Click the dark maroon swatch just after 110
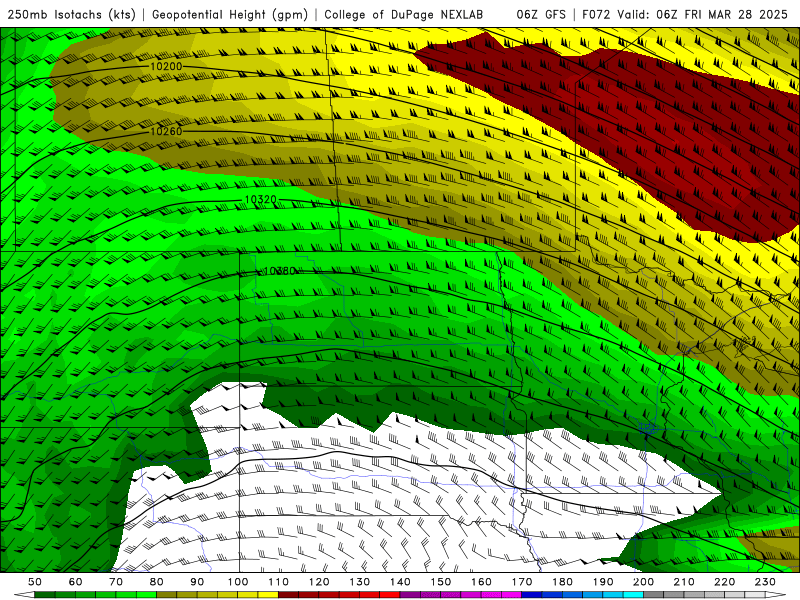800x600 pixels. point(288,595)
